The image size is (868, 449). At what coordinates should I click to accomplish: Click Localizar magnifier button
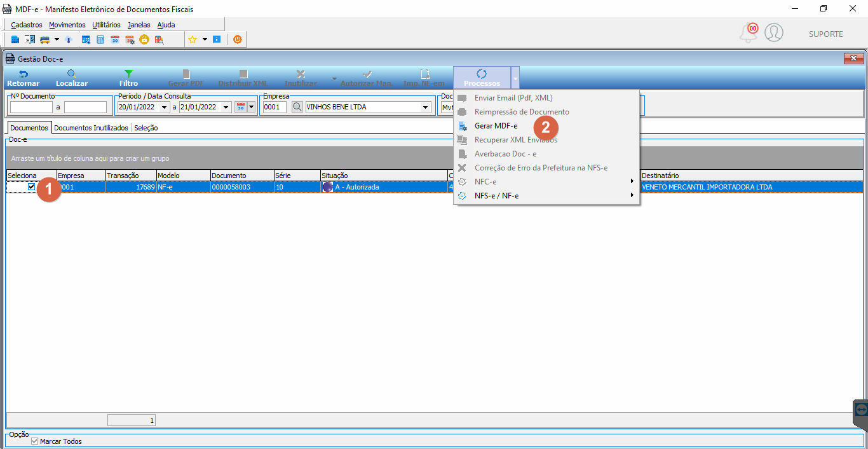click(x=72, y=78)
